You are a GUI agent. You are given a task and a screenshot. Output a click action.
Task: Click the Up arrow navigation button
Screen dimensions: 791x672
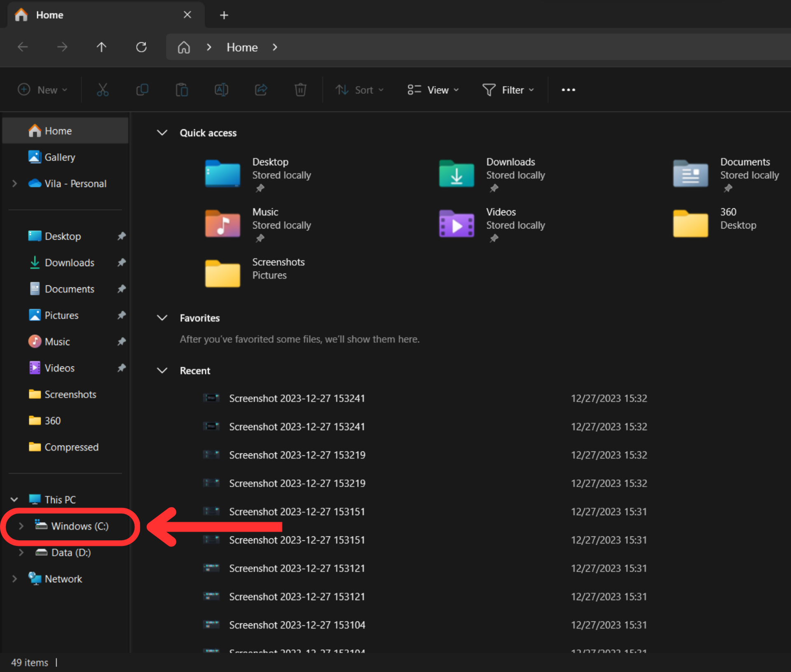pos(101,47)
